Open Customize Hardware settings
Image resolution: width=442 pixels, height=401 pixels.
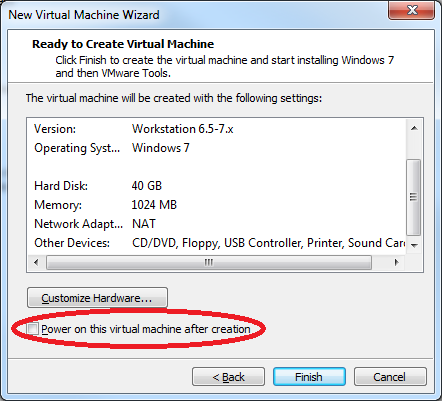pos(97,298)
